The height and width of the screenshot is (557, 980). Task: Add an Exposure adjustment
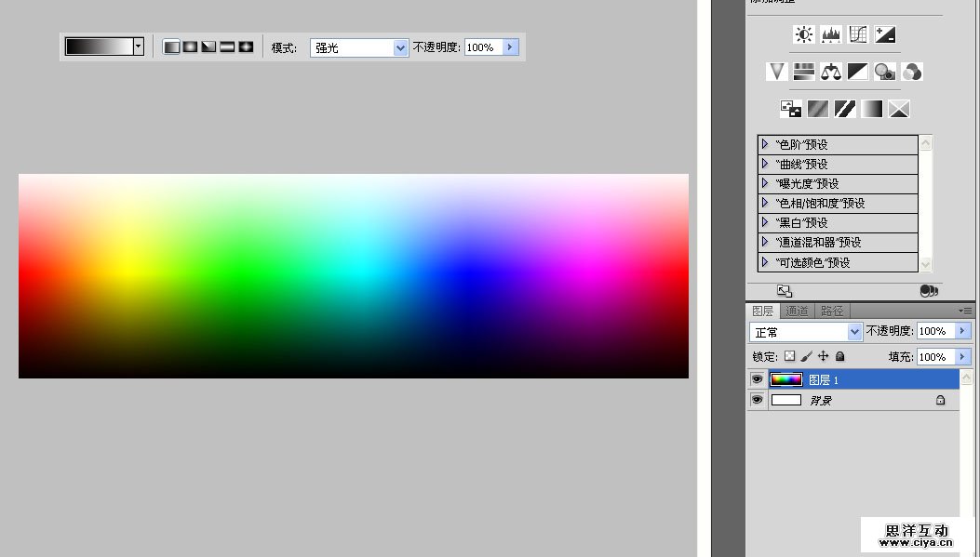tap(885, 34)
